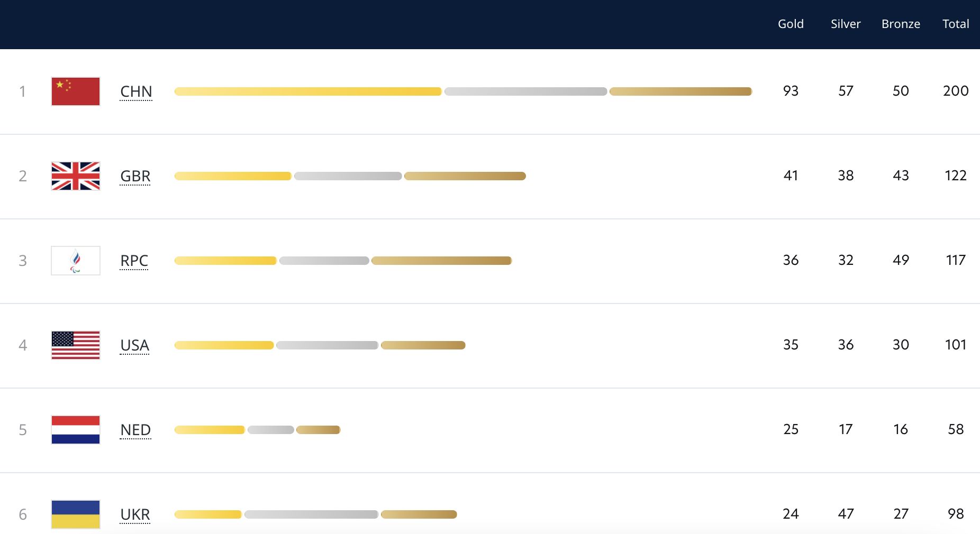Click the United States flag icon
The image size is (980, 534).
(x=76, y=345)
